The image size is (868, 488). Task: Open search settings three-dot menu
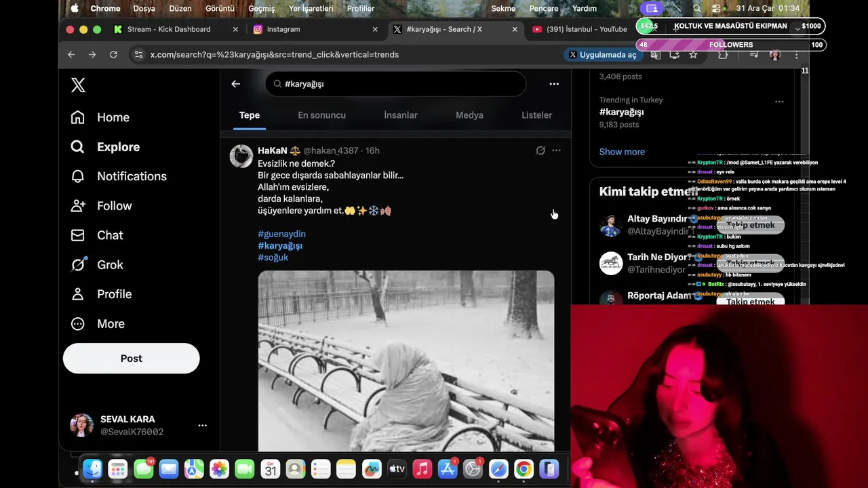[x=554, y=84]
